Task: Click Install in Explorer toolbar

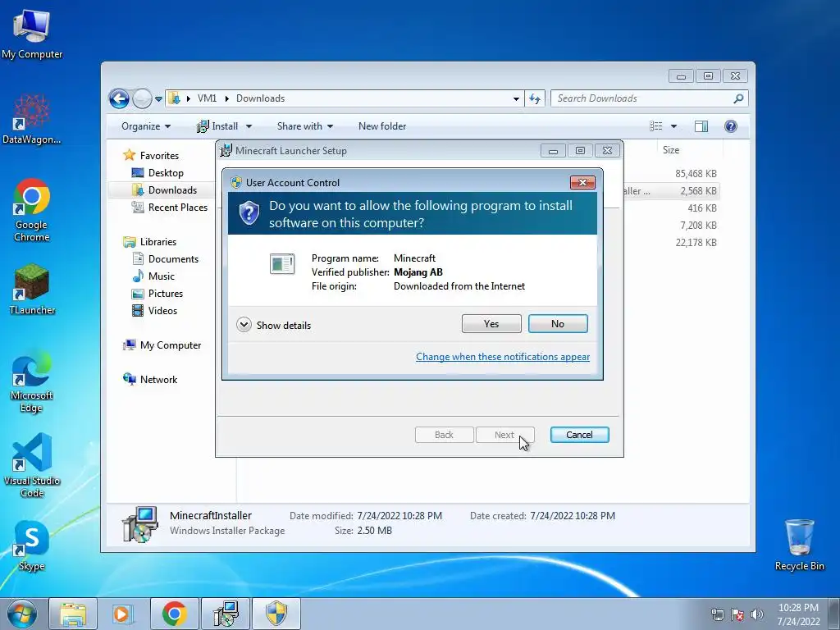Action: pos(218,126)
